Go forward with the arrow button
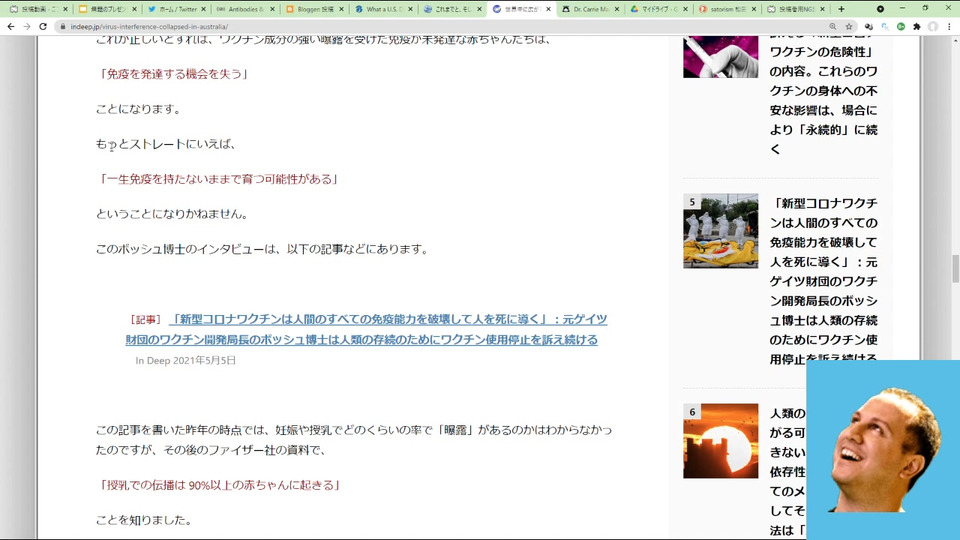960x540 pixels. click(26, 26)
